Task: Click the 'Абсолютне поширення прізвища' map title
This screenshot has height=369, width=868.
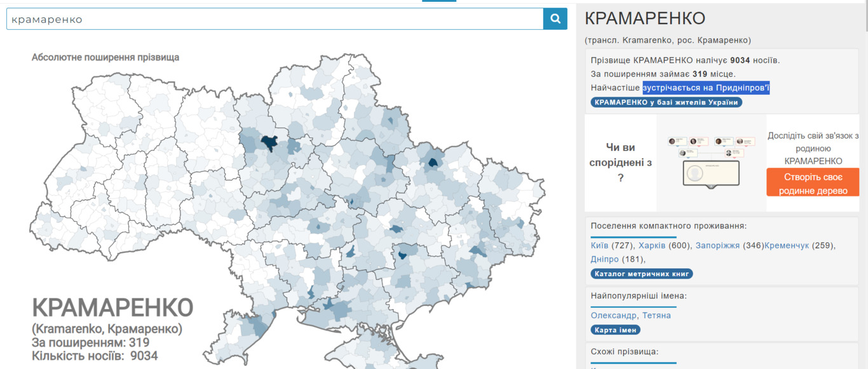Action: [x=105, y=57]
